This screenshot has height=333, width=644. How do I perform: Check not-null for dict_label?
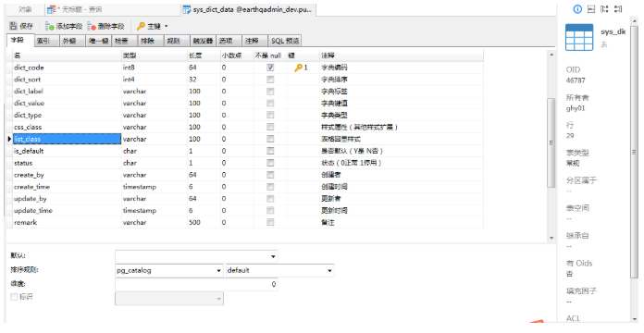(270, 92)
